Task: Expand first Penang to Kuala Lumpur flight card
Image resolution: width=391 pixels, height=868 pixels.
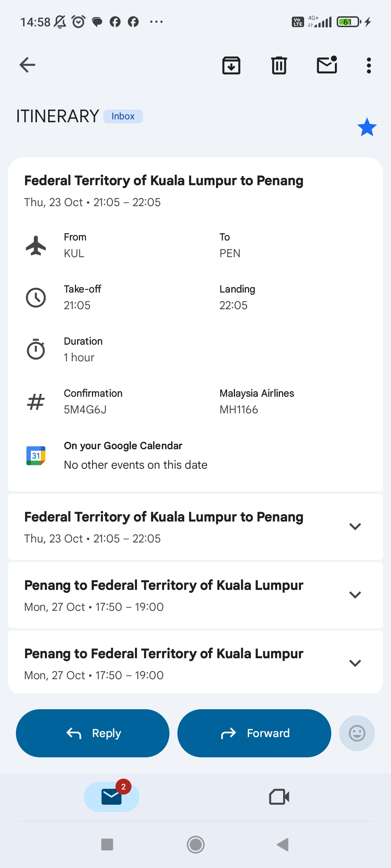Action: pyautogui.click(x=355, y=595)
